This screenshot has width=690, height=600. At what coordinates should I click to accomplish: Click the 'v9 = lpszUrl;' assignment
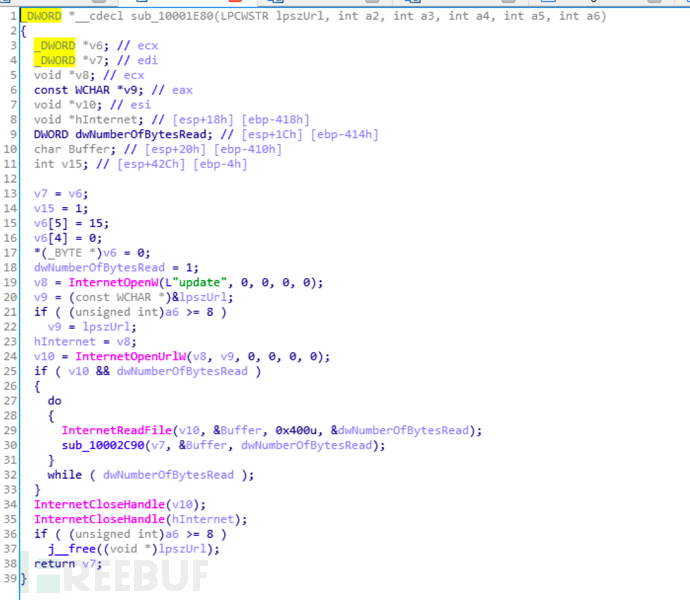tap(92, 327)
